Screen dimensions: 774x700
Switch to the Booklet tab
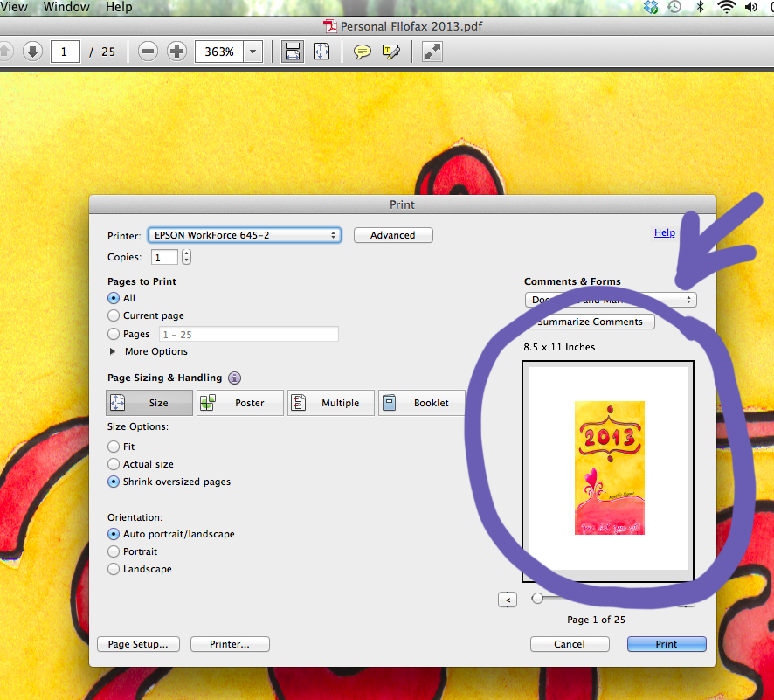[421, 403]
